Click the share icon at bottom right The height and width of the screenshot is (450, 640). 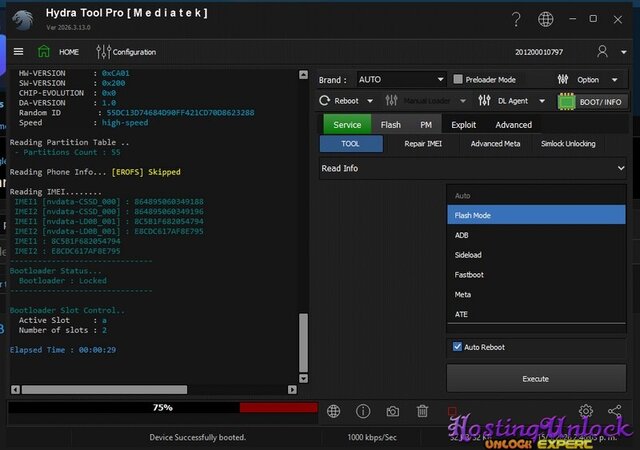pyautogui.click(x=614, y=411)
